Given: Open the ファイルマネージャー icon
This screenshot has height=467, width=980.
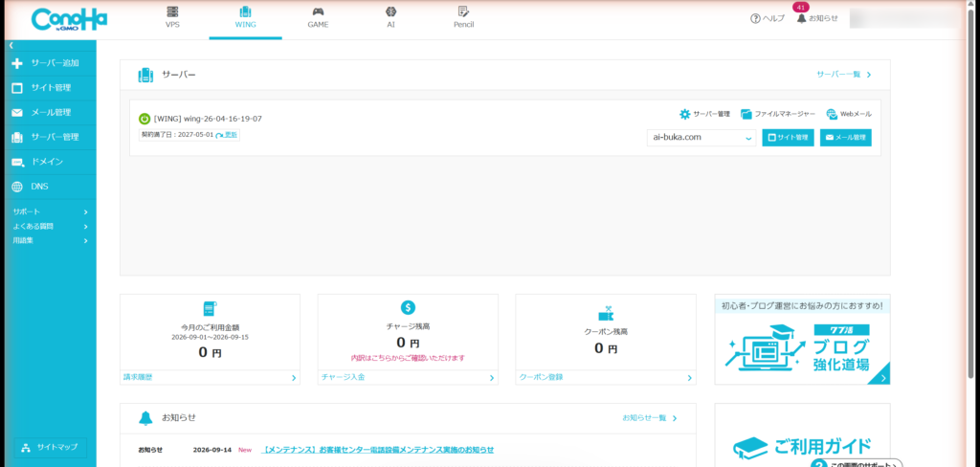Looking at the screenshot, I should pyautogui.click(x=746, y=115).
